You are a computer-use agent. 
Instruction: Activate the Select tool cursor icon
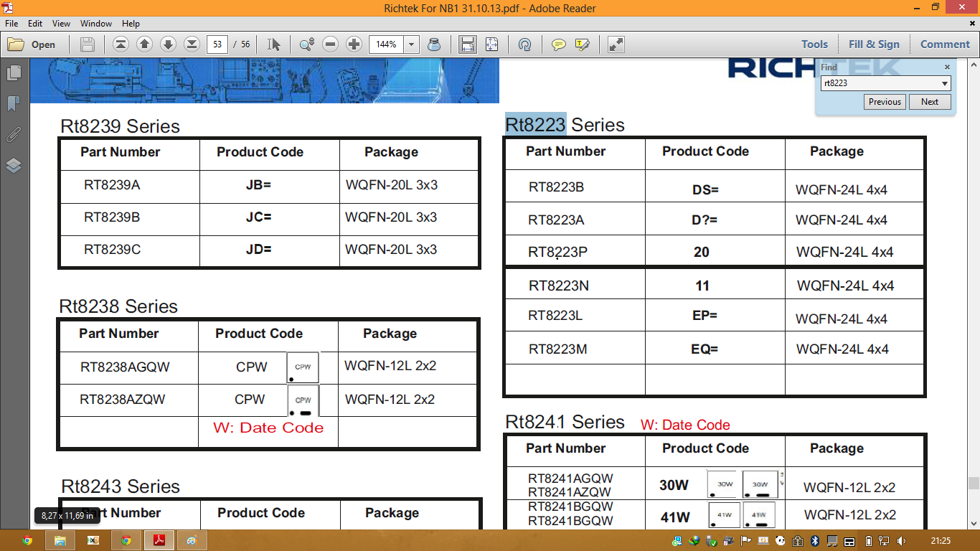coord(273,44)
